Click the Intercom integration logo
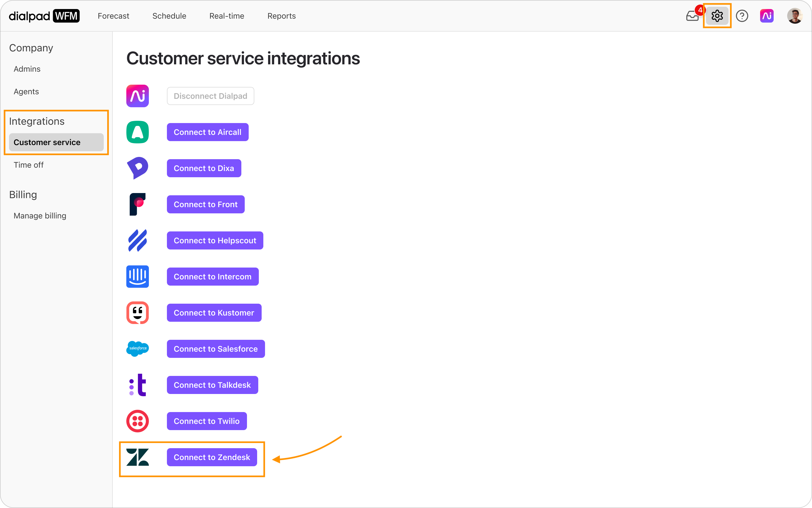This screenshot has height=508, width=812. (x=138, y=277)
